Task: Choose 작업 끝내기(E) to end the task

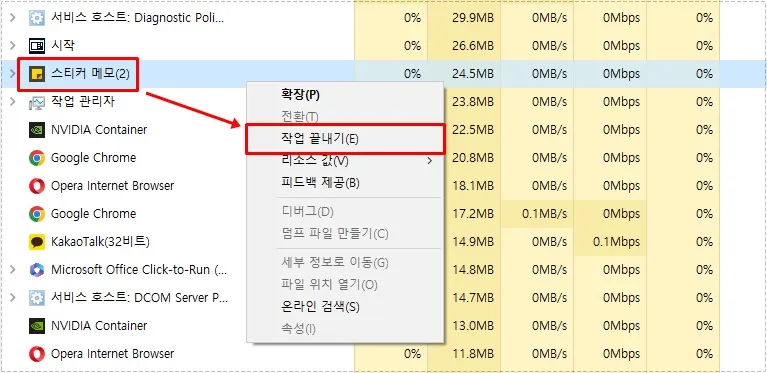Action: pos(320,139)
